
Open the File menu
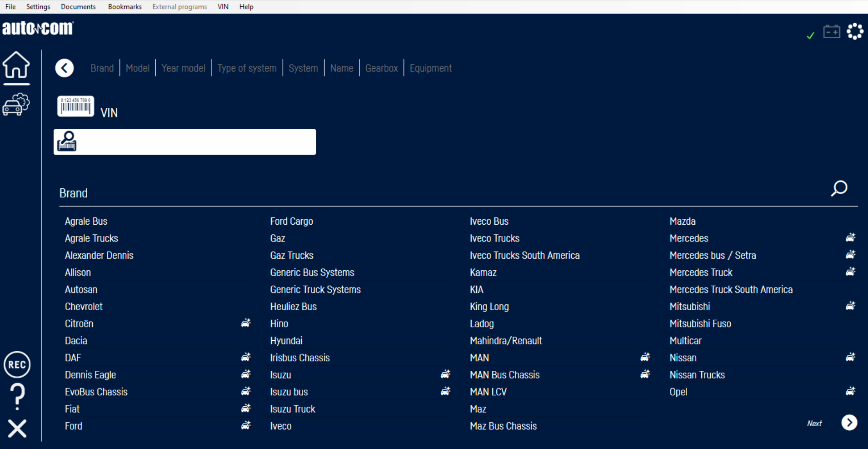coord(10,7)
